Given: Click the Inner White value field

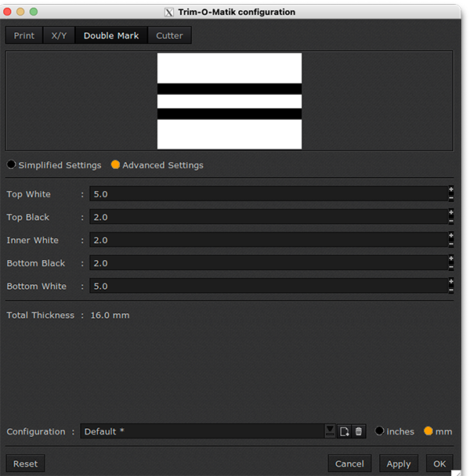Looking at the screenshot, I should tap(269, 240).
